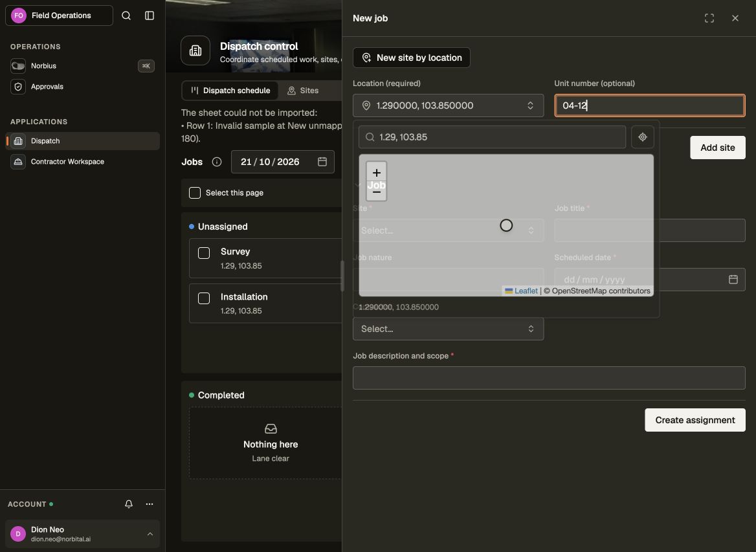This screenshot has width=756, height=552.
Task: Click the Job description and scope field
Action: pyautogui.click(x=549, y=378)
